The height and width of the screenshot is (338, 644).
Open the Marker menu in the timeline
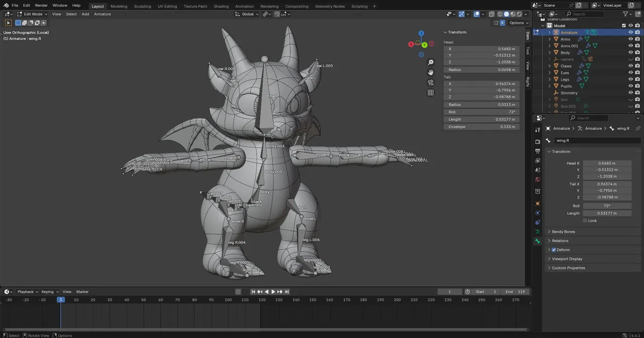pos(83,292)
